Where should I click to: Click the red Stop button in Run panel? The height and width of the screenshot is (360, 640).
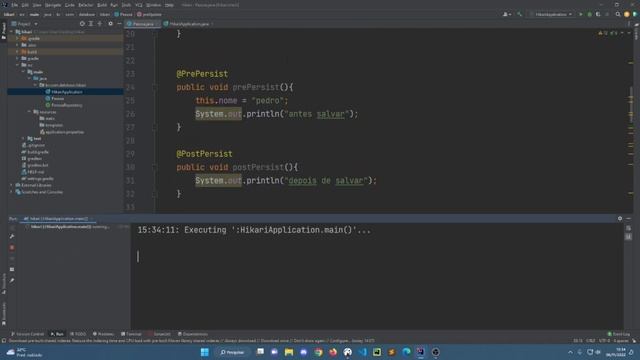coord(12,247)
